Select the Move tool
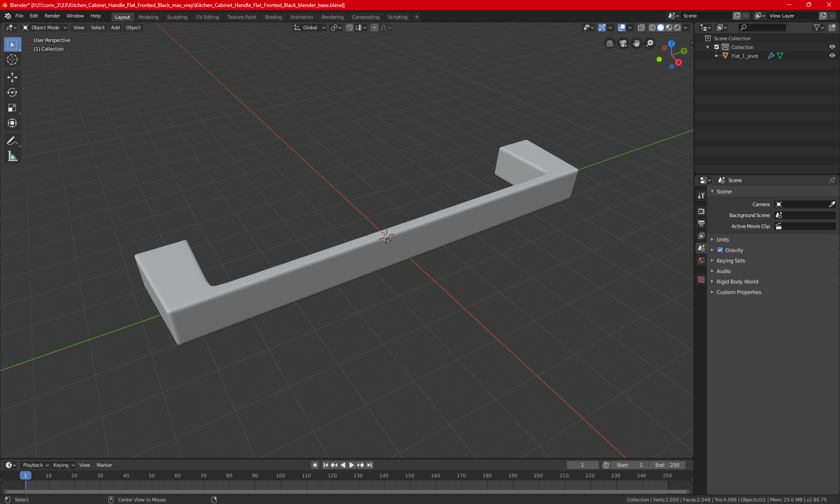The width and height of the screenshot is (840, 504). [x=12, y=77]
